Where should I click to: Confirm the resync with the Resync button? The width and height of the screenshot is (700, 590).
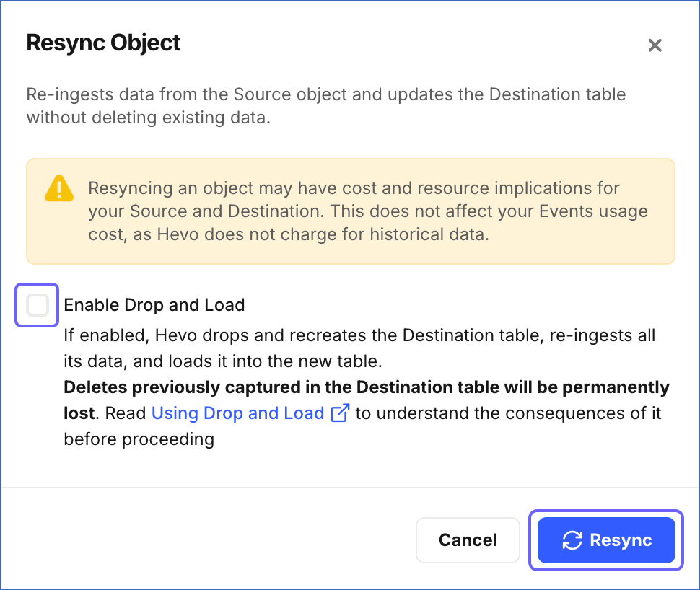pos(605,540)
